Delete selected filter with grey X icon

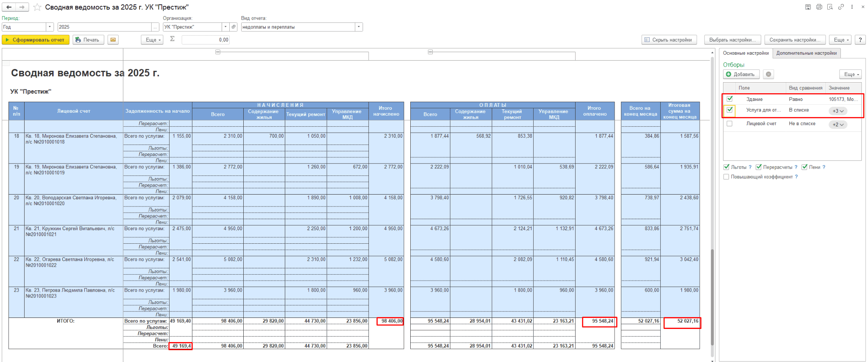pos(768,74)
